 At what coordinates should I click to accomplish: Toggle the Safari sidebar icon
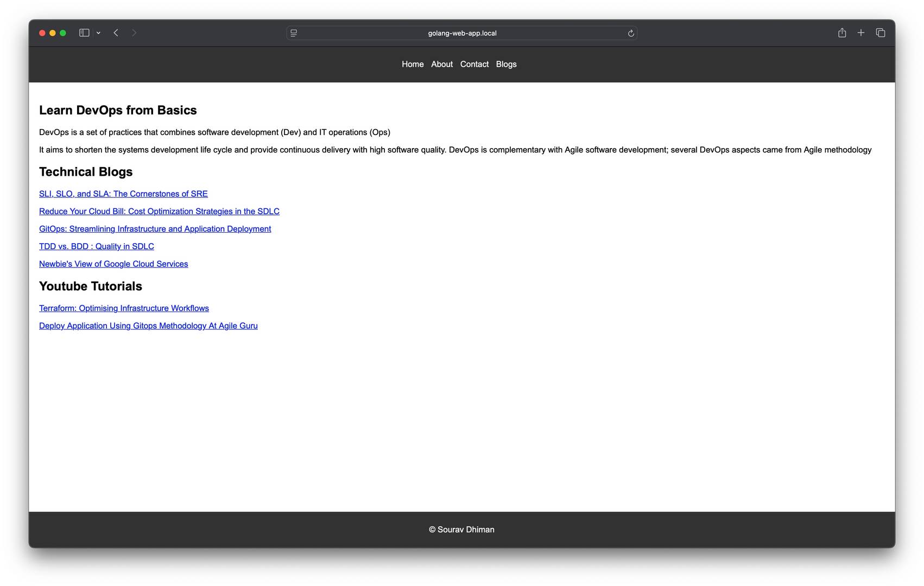(84, 33)
